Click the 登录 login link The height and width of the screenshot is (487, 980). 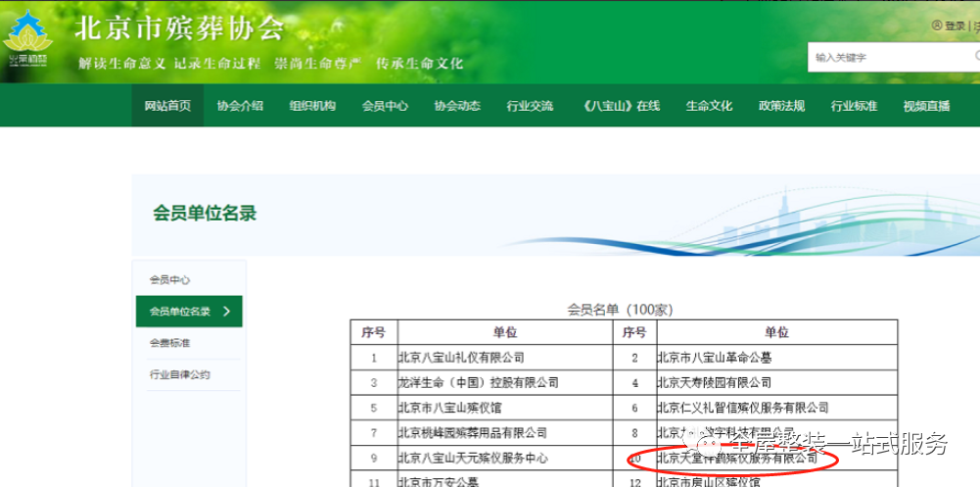[955, 26]
